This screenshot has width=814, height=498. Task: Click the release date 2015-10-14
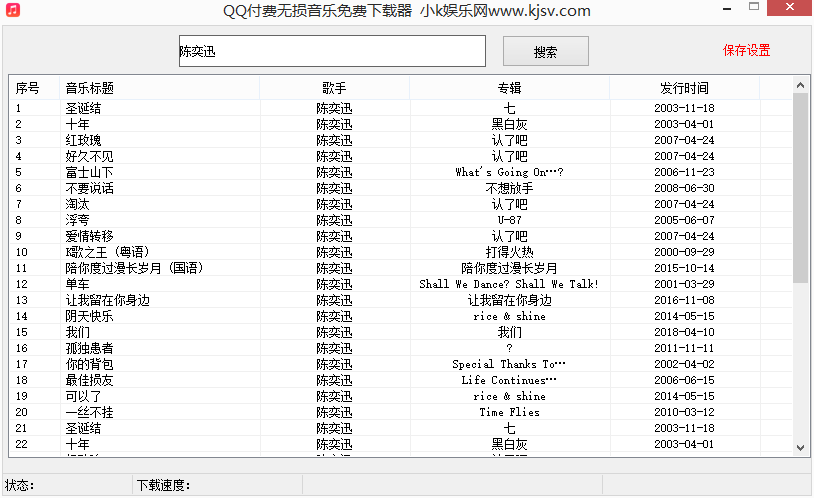click(x=684, y=268)
